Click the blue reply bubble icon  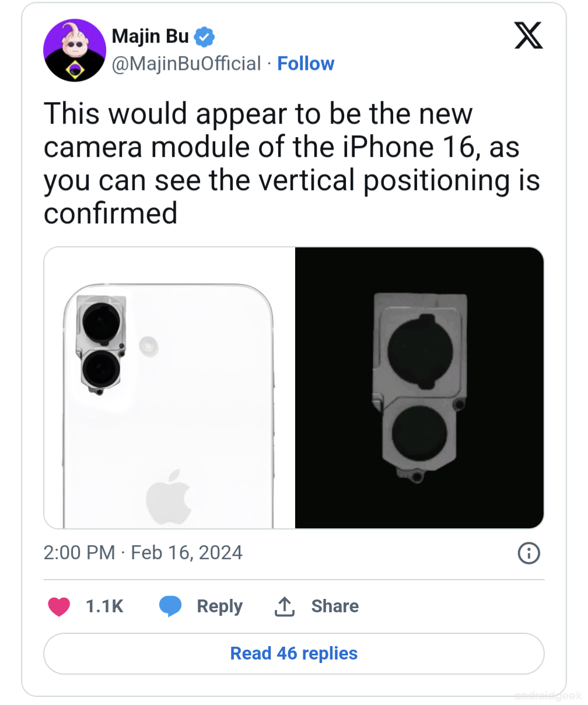pos(170,606)
